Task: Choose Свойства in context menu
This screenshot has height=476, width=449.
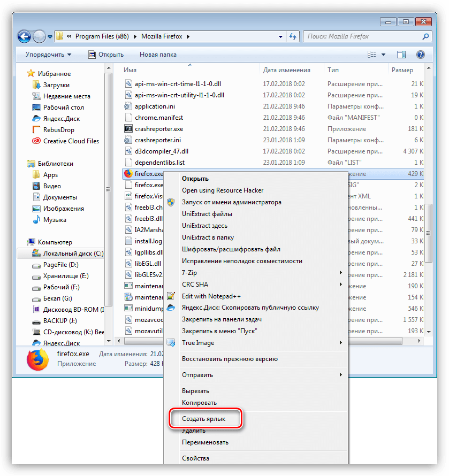Action: click(x=195, y=458)
